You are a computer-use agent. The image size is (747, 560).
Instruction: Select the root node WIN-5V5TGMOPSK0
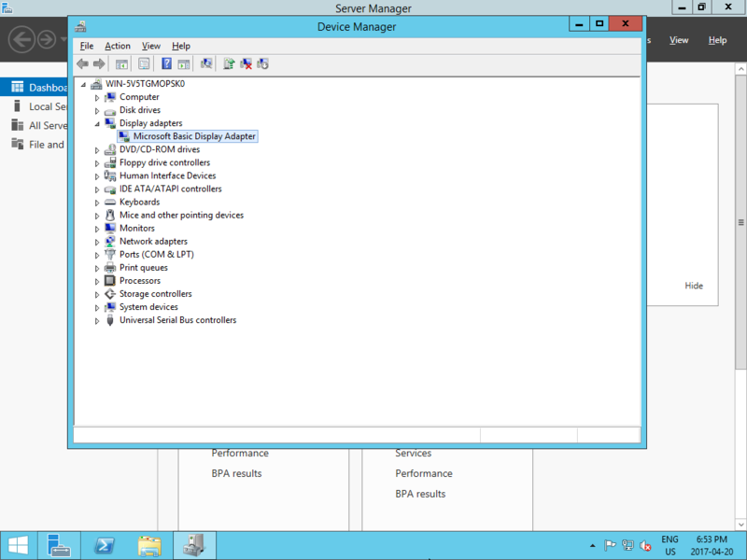[x=145, y=84]
